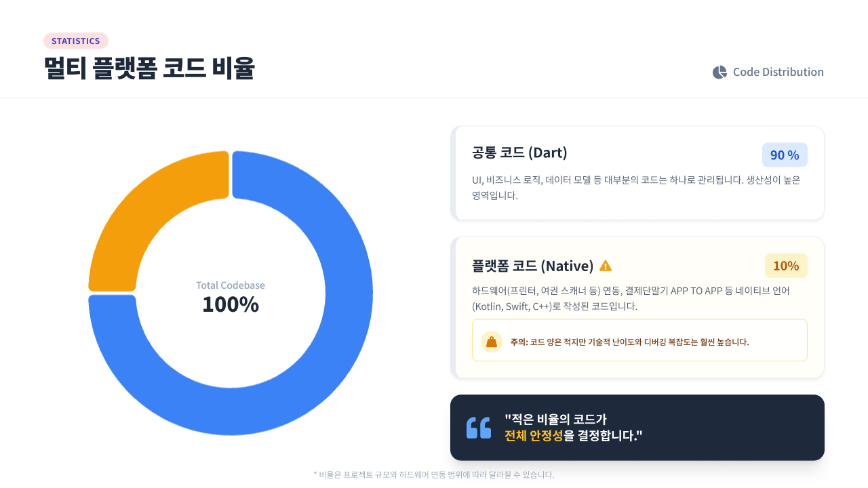This screenshot has height=488, width=868.
Task: Click the pie chart Code Distribution icon
Action: [719, 72]
